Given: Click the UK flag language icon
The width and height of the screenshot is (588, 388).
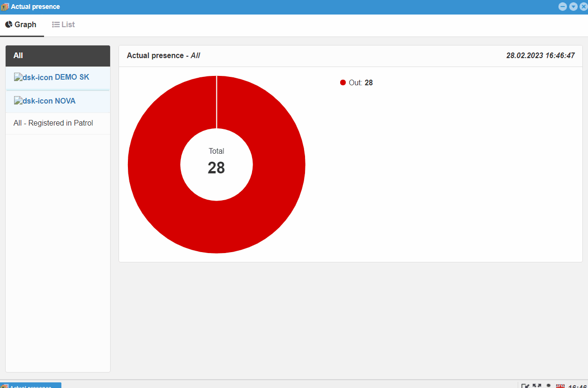Looking at the screenshot, I should 560,386.
